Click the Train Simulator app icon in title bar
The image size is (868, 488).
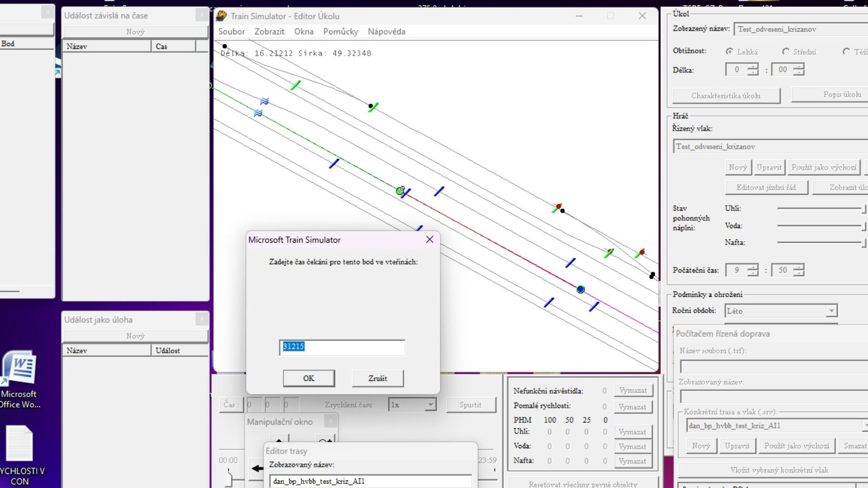(221, 16)
